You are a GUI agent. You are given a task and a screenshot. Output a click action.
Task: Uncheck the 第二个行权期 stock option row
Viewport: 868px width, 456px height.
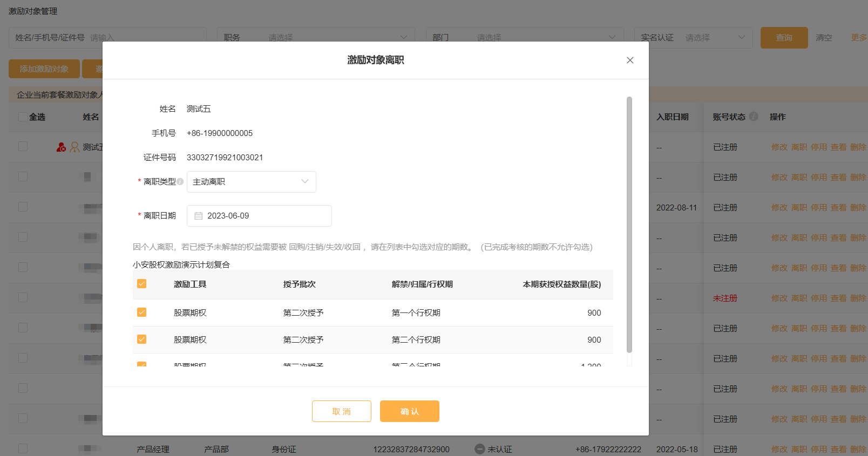(x=142, y=339)
